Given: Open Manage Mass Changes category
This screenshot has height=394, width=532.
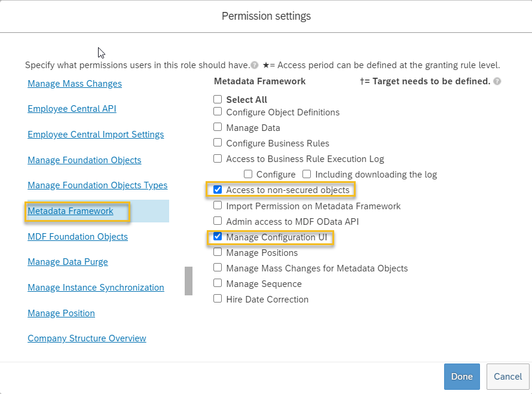Looking at the screenshot, I should [x=75, y=84].
